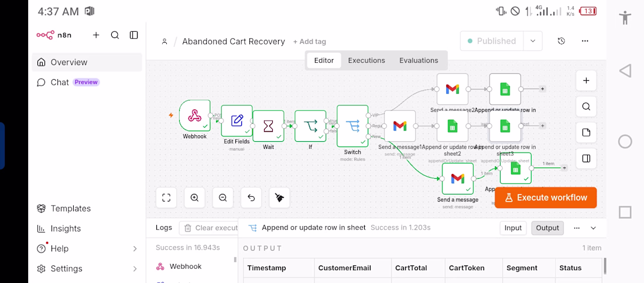Select the Webhook trigger node

[x=195, y=115]
